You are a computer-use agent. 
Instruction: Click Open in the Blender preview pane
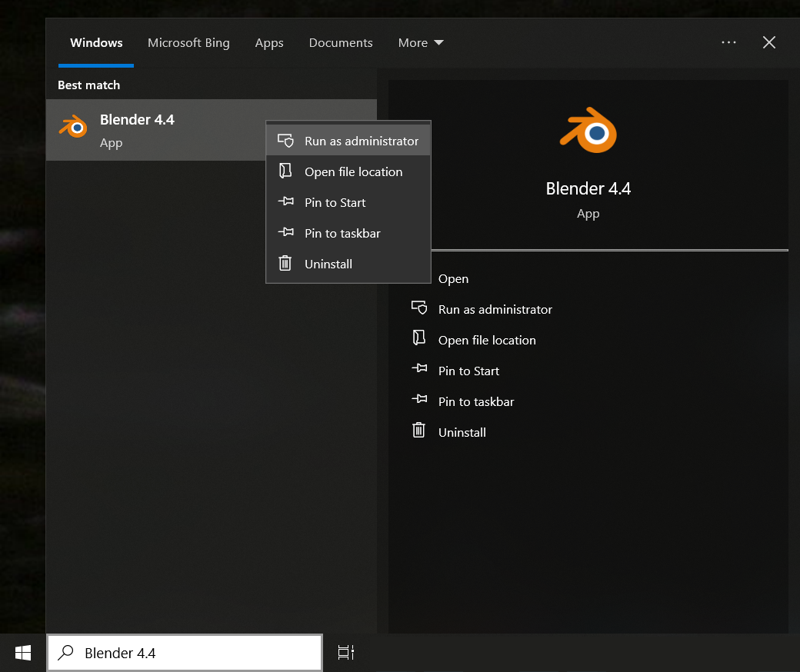pos(453,279)
